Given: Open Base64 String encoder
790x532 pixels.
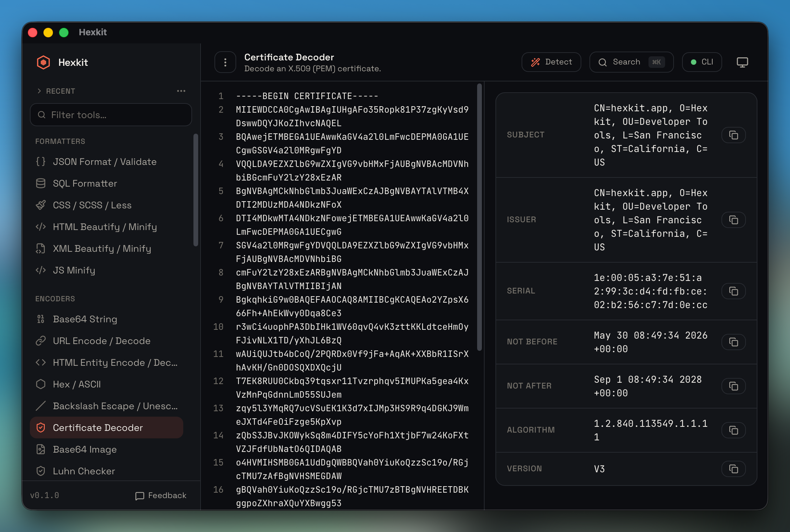Looking at the screenshot, I should [x=107, y=319].
